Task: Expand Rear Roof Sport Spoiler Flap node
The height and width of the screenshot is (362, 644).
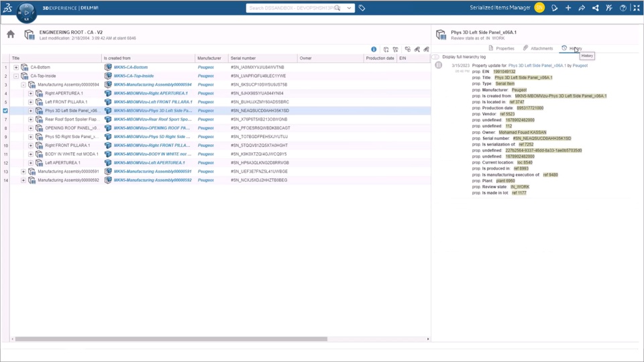Action: point(31,119)
